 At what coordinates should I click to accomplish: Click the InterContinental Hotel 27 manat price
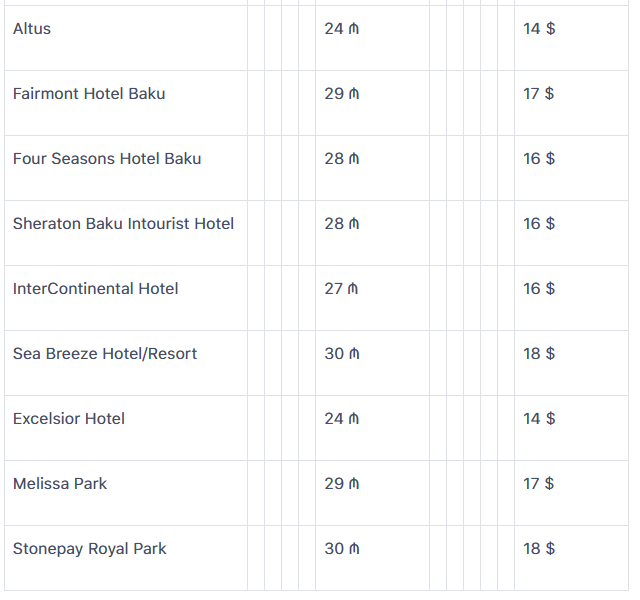[342, 289]
